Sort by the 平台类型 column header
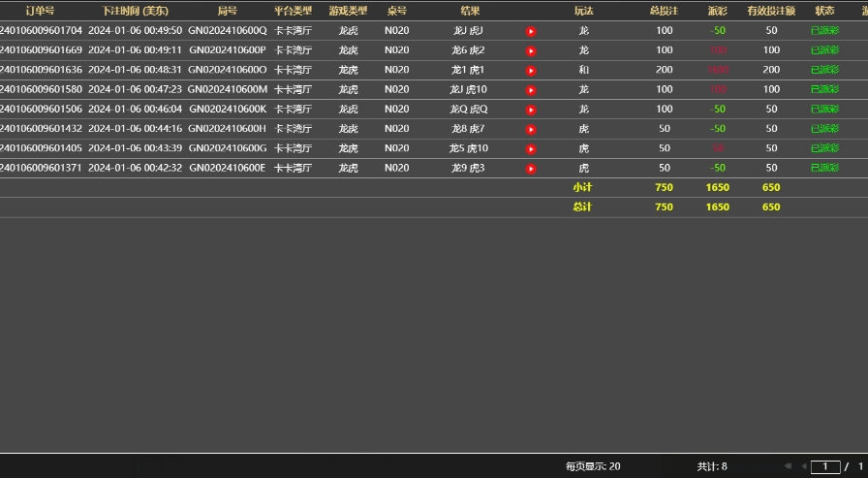This screenshot has width=868, height=478. [x=293, y=11]
